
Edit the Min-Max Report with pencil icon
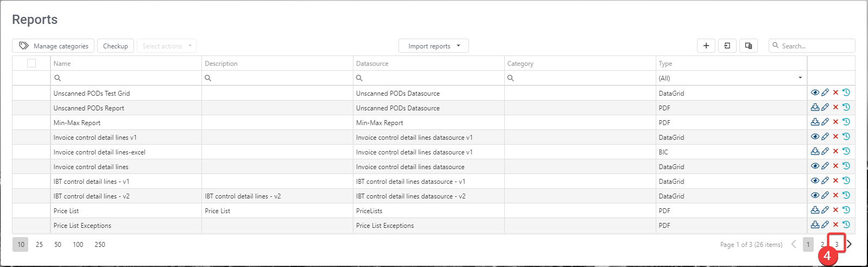coord(825,122)
